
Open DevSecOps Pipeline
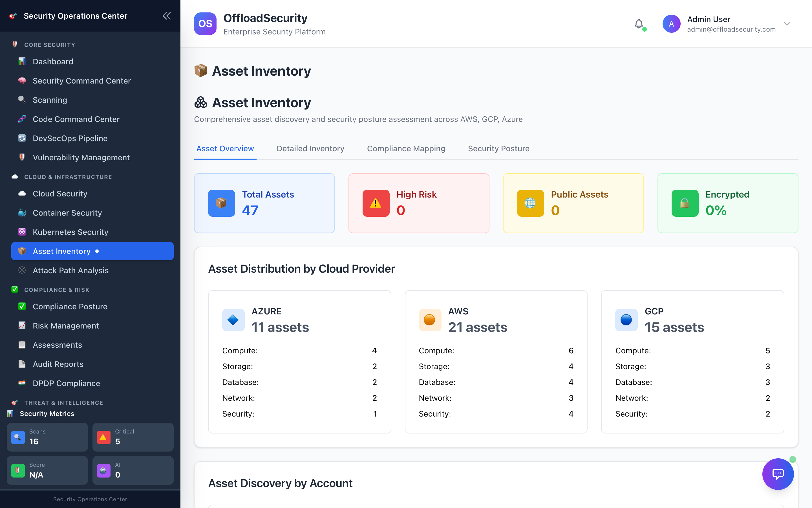point(92,138)
